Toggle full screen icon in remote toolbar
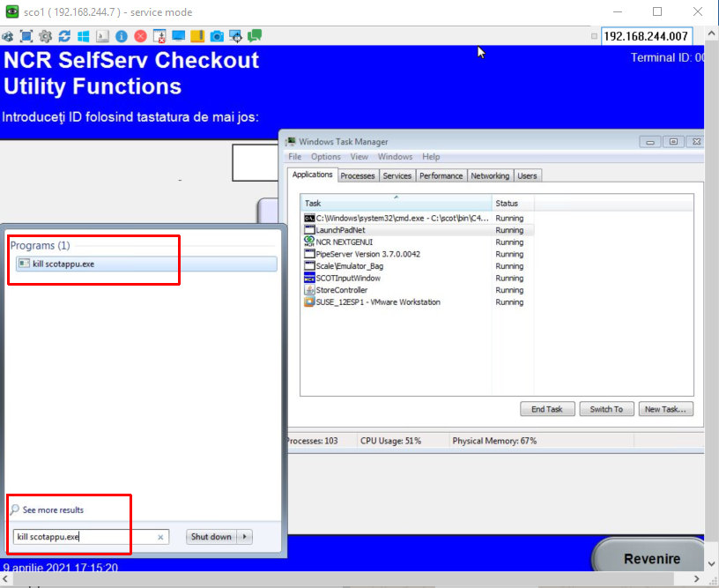The width and height of the screenshot is (719, 588). [26, 36]
